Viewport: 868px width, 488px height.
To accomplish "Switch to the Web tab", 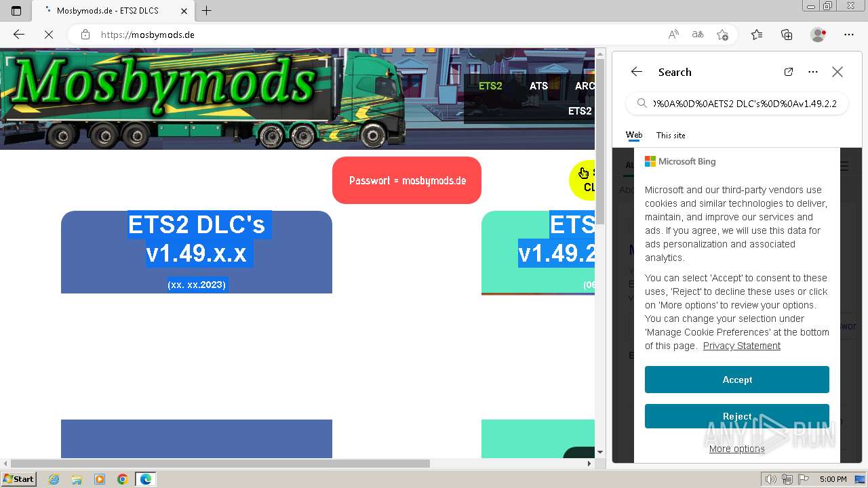I will click(634, 135).
